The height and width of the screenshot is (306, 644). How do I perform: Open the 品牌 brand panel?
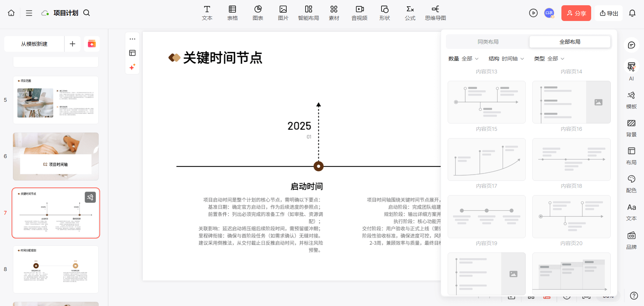point(631,240)
